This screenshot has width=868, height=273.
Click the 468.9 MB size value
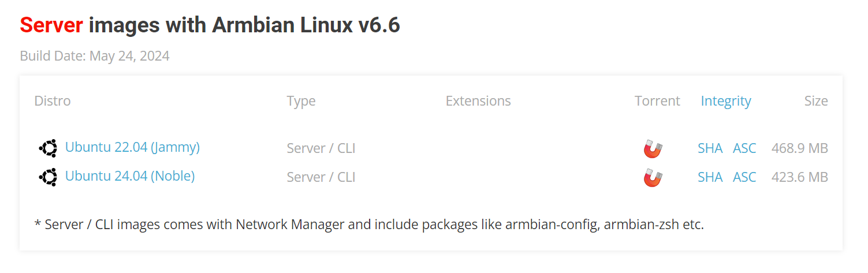800,148
